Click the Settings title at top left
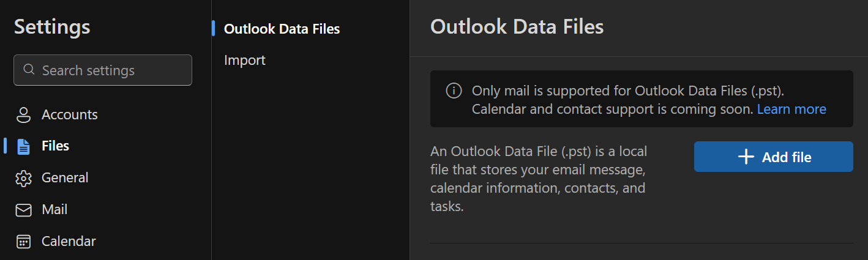868x260 pixels. pos(52,27)
